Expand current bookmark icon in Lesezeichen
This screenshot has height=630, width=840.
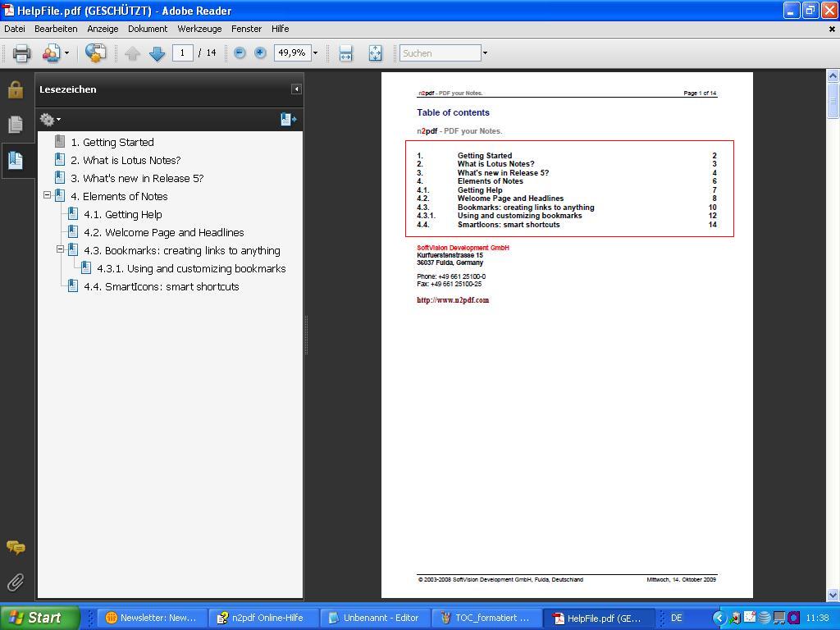coord(288,119)
